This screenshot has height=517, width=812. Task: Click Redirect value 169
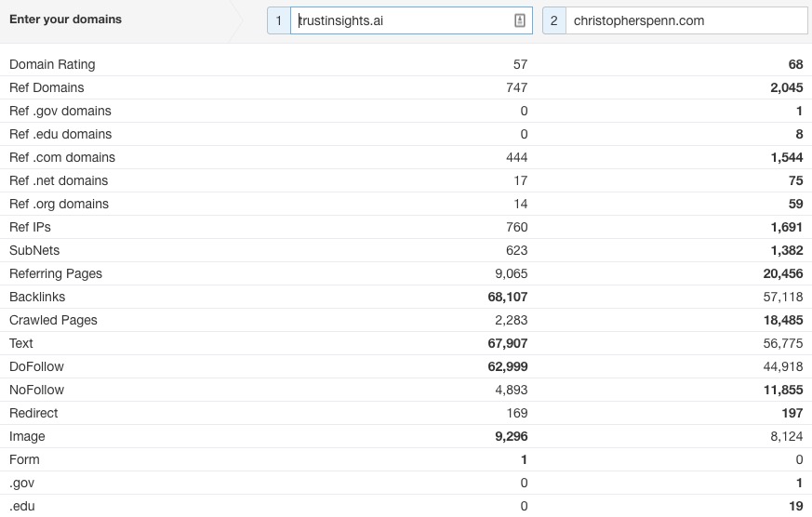click(517, 414)
